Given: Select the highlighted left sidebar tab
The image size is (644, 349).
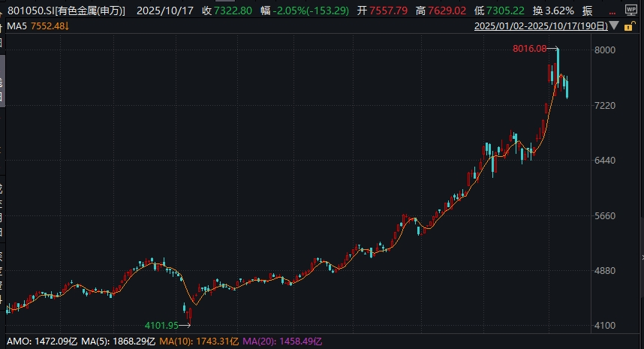Looking at the screenshot, I should (x=2, y=83).
